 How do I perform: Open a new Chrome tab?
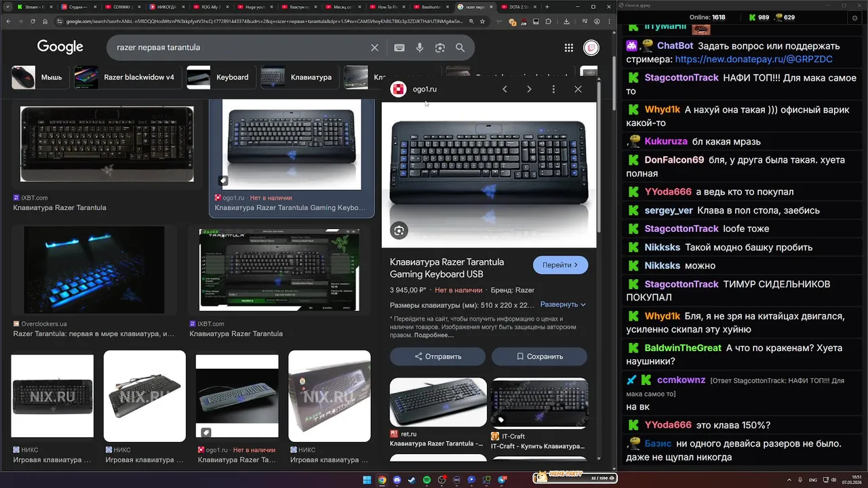click(546, 7)
